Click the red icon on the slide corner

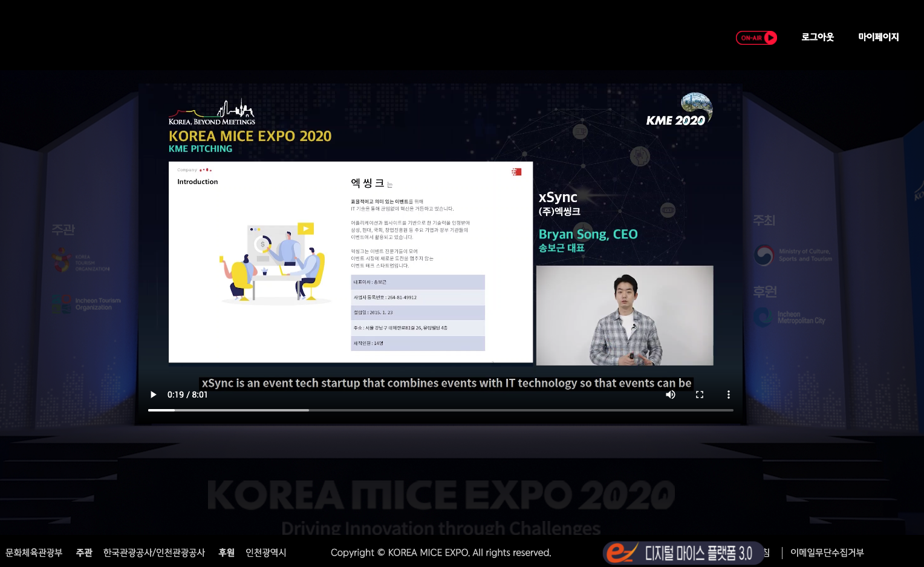click(x=516, y=172)
